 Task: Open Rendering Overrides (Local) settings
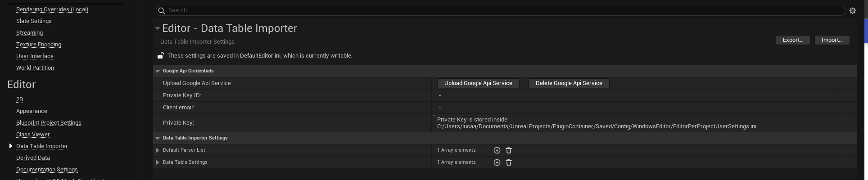pyautogui.click(x=52, y=9)
